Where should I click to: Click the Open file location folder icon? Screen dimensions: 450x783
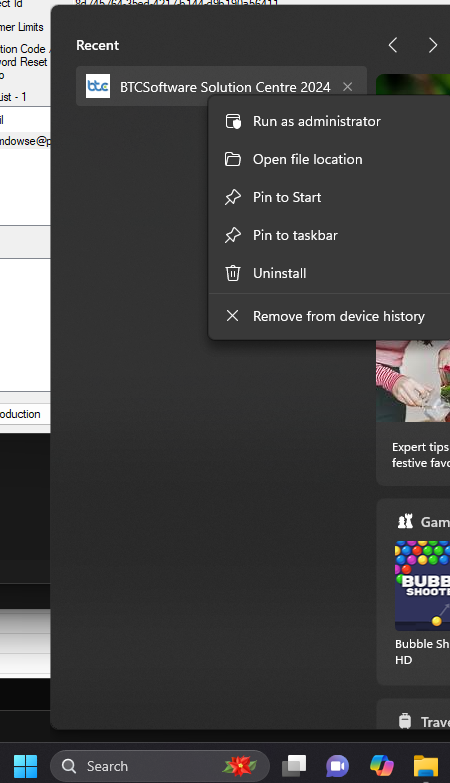233,159
